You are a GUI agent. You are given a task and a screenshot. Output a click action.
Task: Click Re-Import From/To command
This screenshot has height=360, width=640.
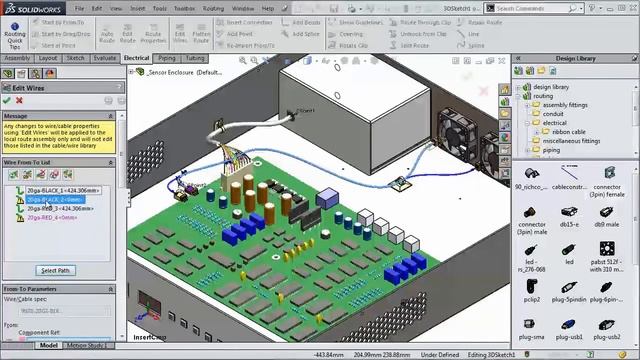(x=245, y=45)
